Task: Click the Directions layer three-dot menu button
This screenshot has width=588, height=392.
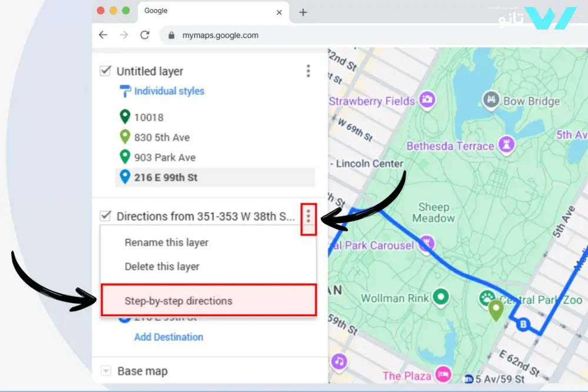Action: pyautogui.click(x=308, y=218)
